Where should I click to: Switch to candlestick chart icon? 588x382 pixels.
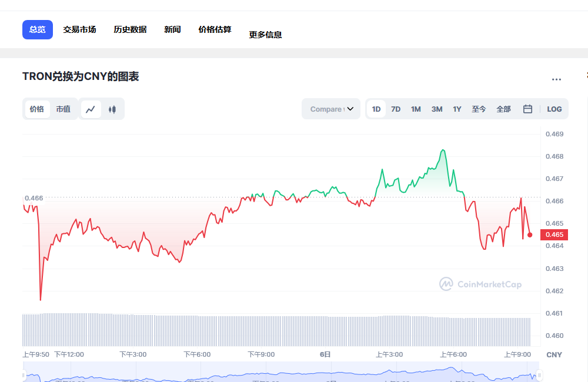point(112,109)
